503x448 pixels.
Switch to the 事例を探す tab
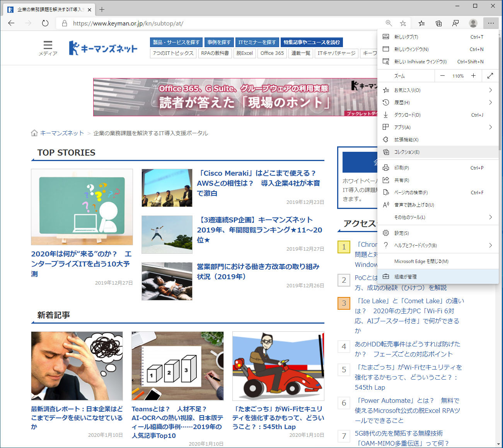[x=219, y=42]
